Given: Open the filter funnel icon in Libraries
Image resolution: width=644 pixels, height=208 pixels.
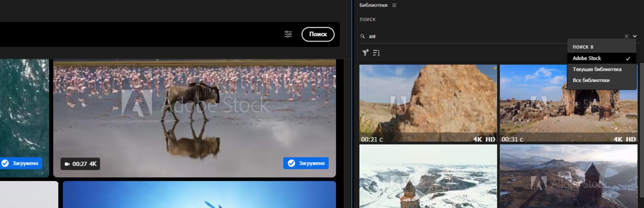Looking at the screenshot, I should (365, 53).
